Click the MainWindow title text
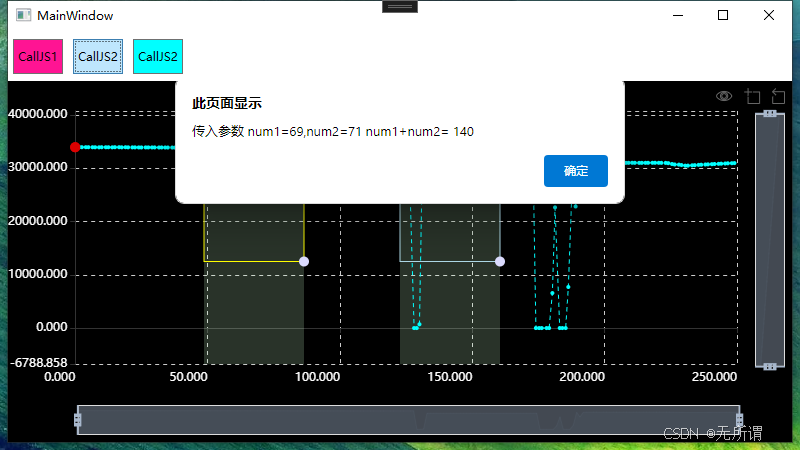 (75, 16)
